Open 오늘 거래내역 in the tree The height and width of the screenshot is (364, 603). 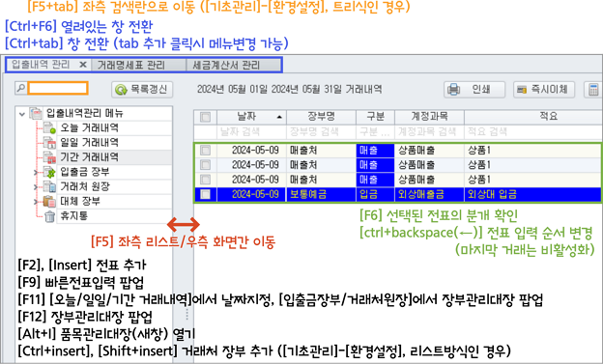click(x=89, y=127)
